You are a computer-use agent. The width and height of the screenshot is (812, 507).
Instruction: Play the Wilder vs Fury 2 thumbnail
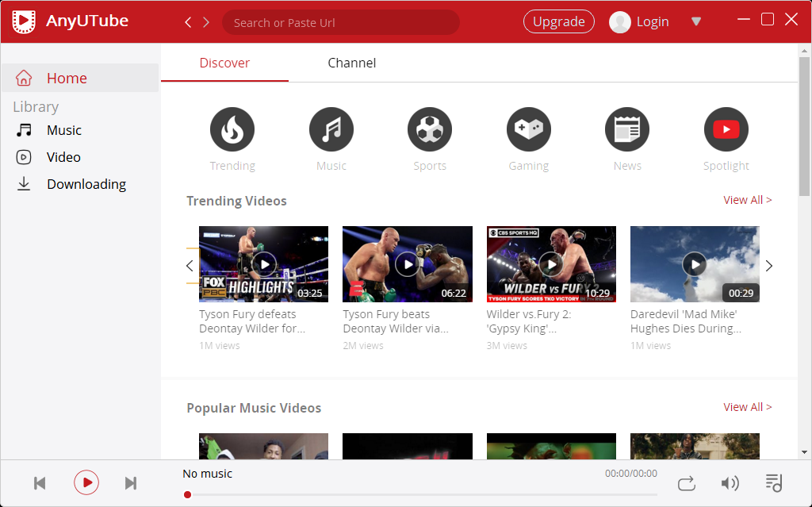tap(552, 264)
